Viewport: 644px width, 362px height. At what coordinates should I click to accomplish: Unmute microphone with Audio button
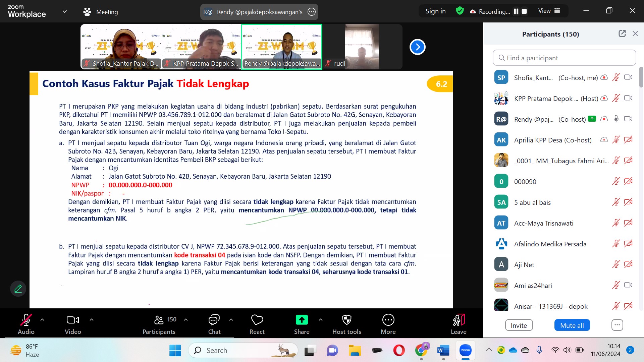pos(26,320)
